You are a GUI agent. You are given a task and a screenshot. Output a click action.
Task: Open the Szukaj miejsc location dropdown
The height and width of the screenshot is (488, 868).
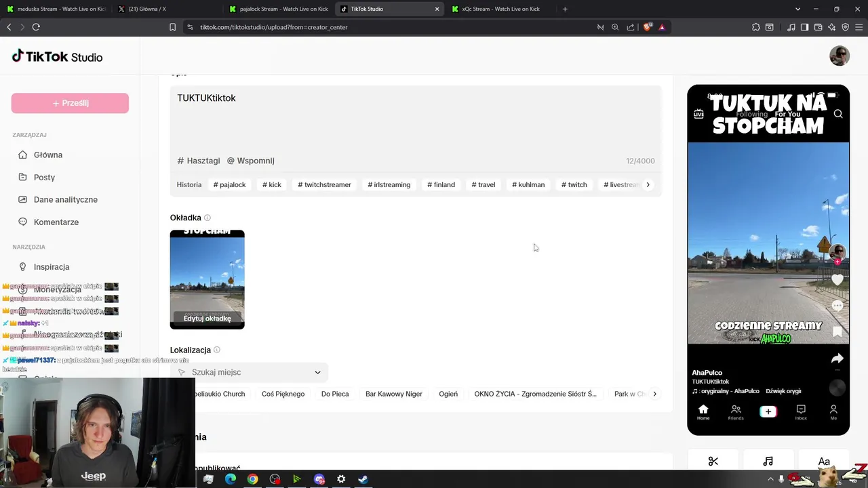[249, 372]
